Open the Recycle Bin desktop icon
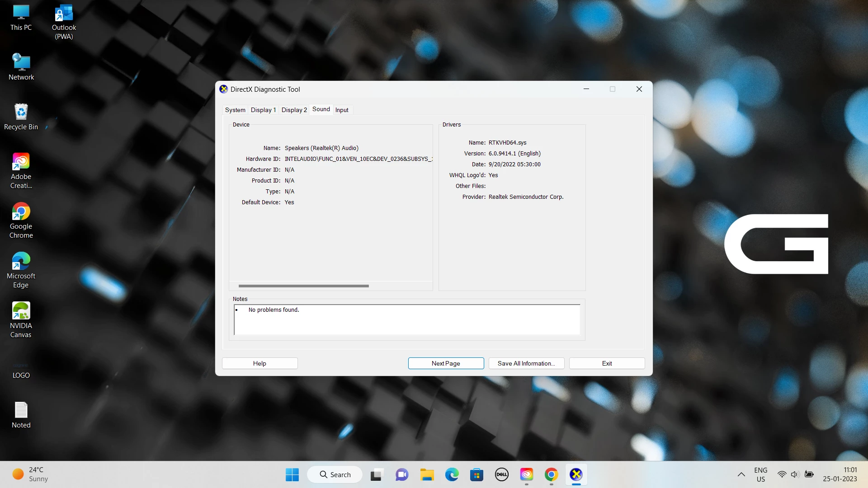Screen dimensions: 868x488 click(x=21, y=116)
